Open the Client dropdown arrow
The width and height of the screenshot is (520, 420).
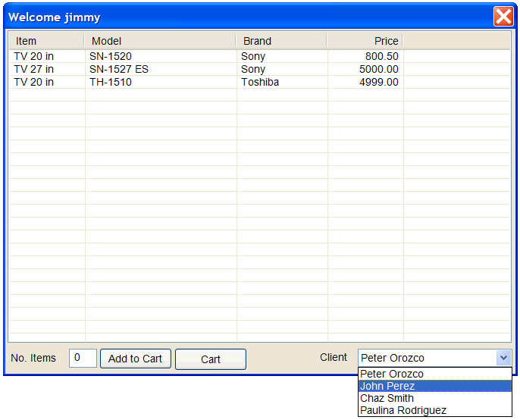pos(503,358)
